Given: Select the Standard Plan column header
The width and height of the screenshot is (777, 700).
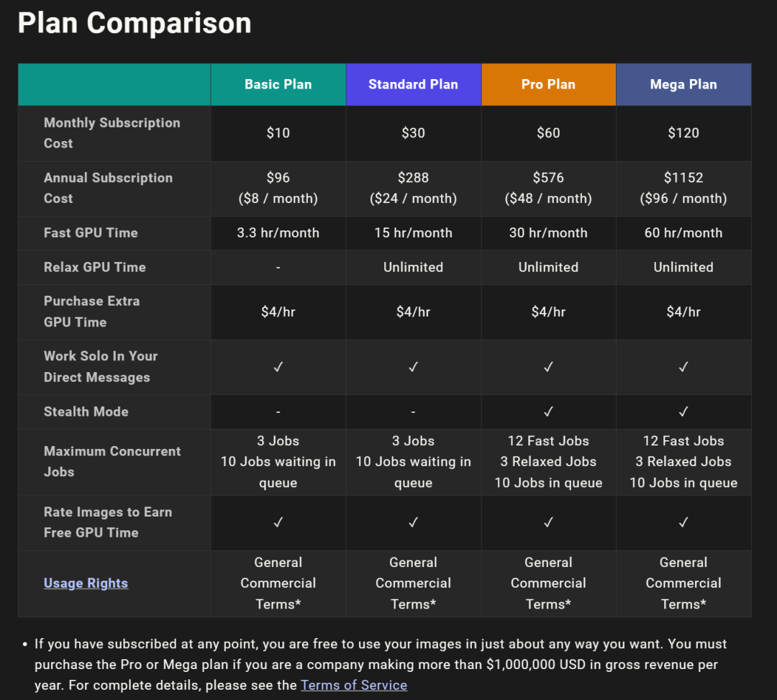Looking at the screenshot, I should click(x=413, y=84).
